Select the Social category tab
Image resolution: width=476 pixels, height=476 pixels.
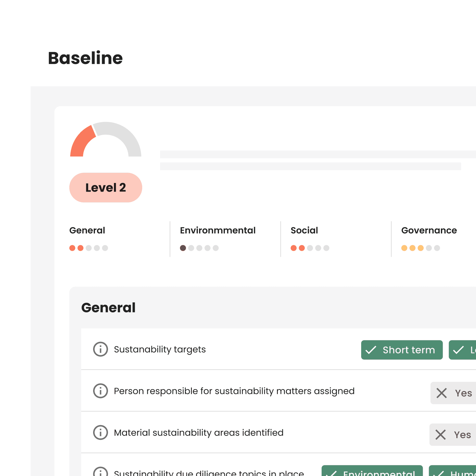[x=304, y=230]
